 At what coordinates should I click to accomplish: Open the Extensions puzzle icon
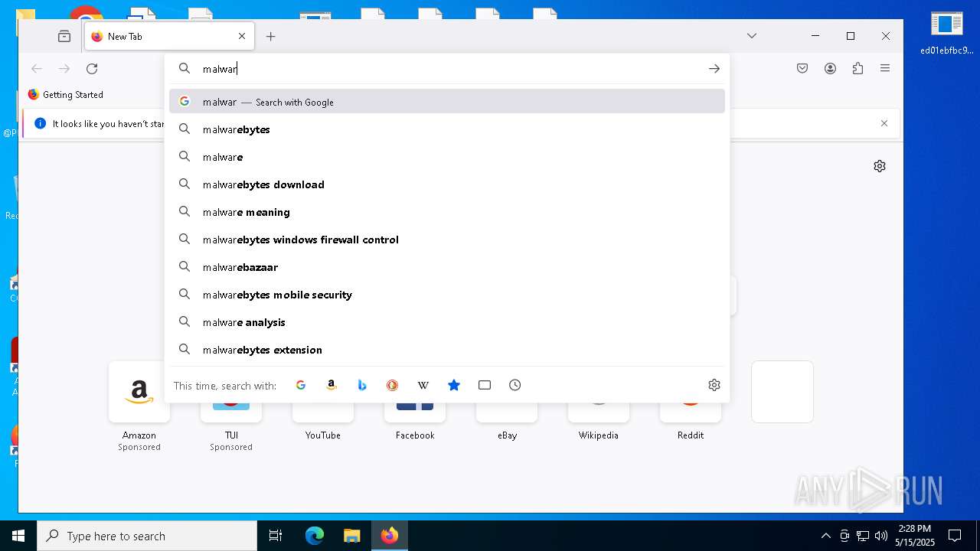pos(857,69)
